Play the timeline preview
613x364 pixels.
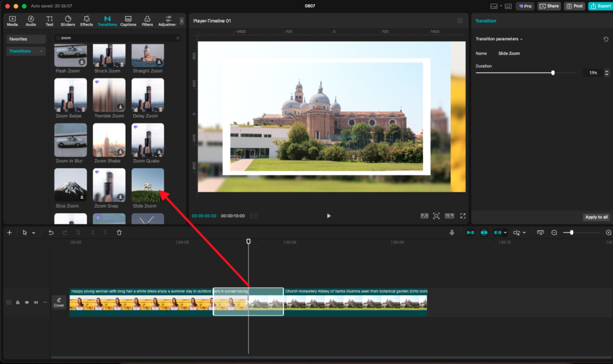click(329, 216)
